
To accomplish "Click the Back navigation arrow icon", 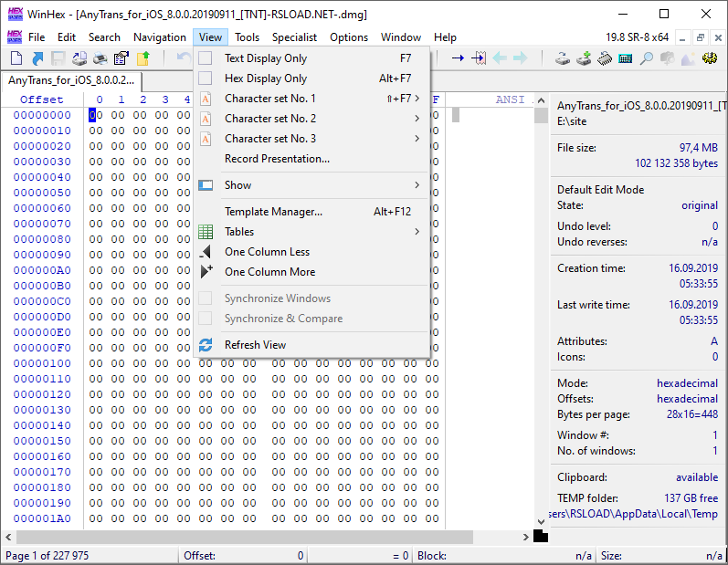I will [x=500, y=58].
